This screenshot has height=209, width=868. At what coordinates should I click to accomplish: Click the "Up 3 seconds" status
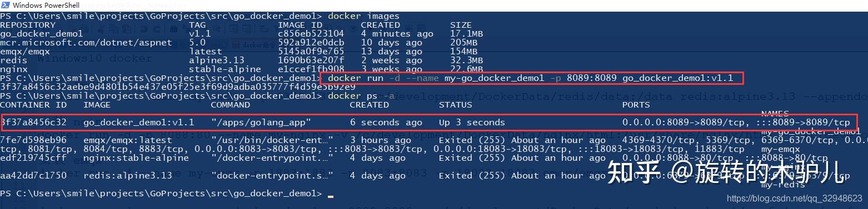coord(472,122)
